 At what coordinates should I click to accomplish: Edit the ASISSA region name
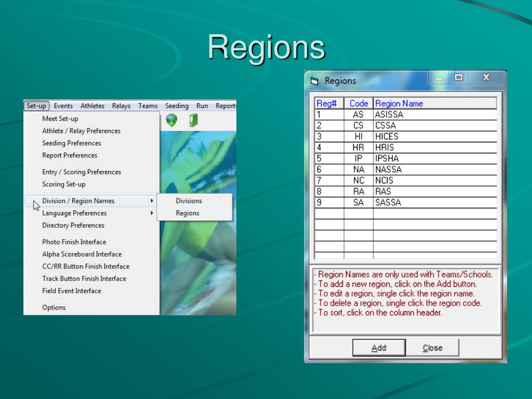[x=435, y=115]
